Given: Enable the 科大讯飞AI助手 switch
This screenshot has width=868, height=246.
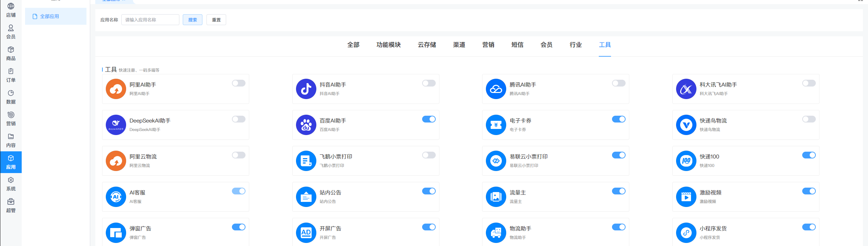Looking at the screenshot, I should [x=809, y=83].
